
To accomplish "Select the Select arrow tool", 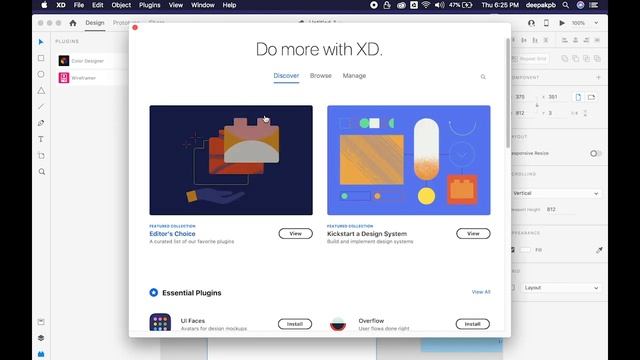I will coord(41,42).
